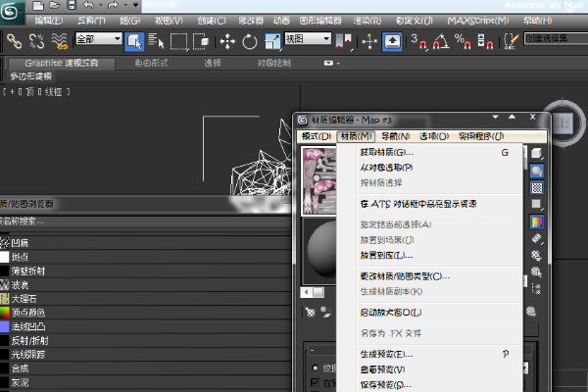Image resolution: width=588 pixels, height=392 pixels.
Task: Open the 导航(N) menu in material editor
Action: click(395, 136)
